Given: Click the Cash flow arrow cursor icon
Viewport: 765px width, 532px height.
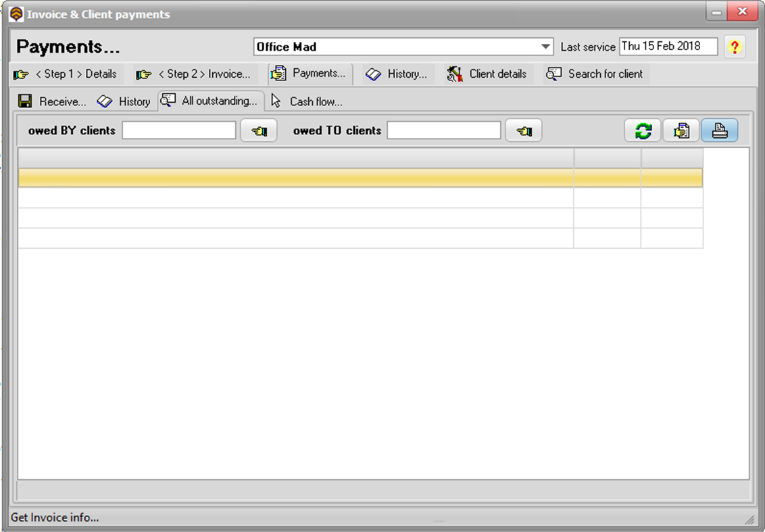Looking at the screenshot, I should tap(276, 100).
